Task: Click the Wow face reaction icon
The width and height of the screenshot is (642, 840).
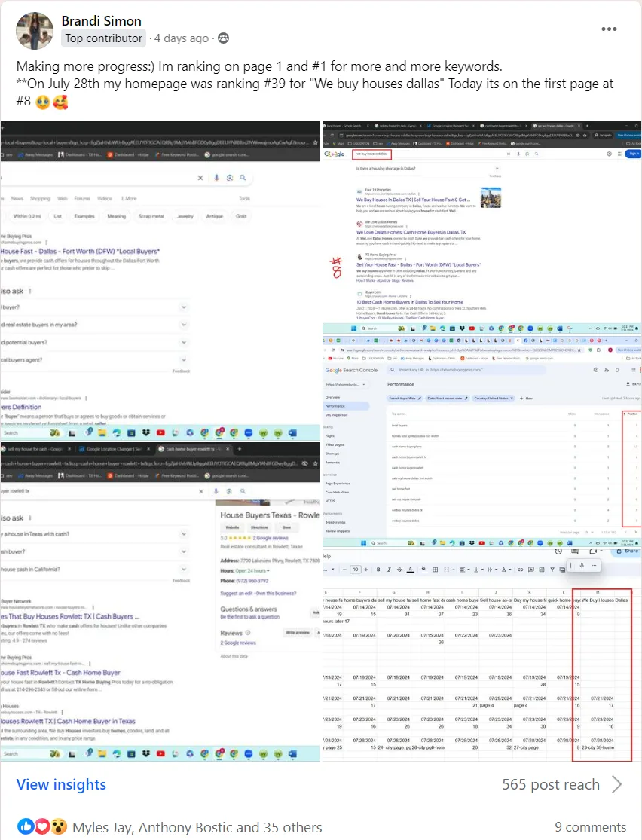Action: [x=59, y=826]
